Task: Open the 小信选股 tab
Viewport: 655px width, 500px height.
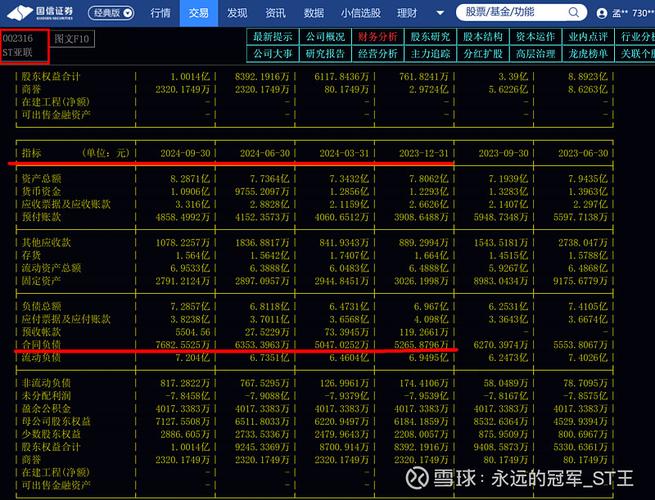Action: click(361, 13)
